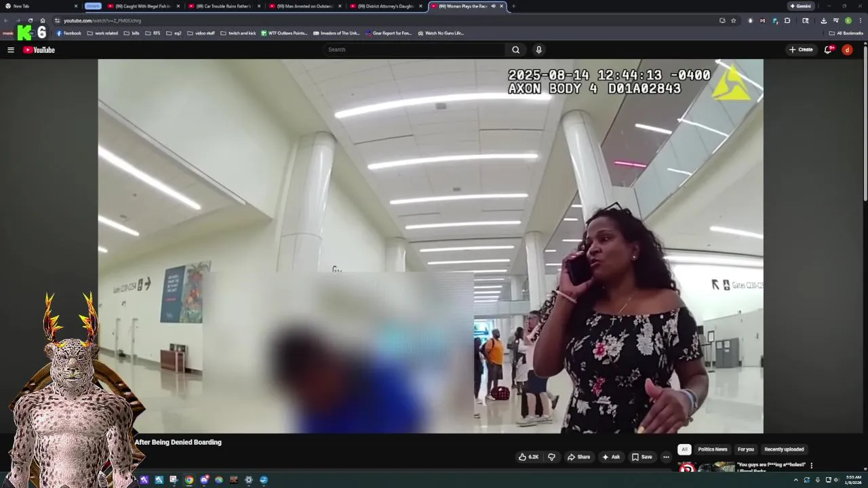The height and width of the screenshot is (488, 868).
Task: Bookmark this page with the star
Action: tap(733, 20)
